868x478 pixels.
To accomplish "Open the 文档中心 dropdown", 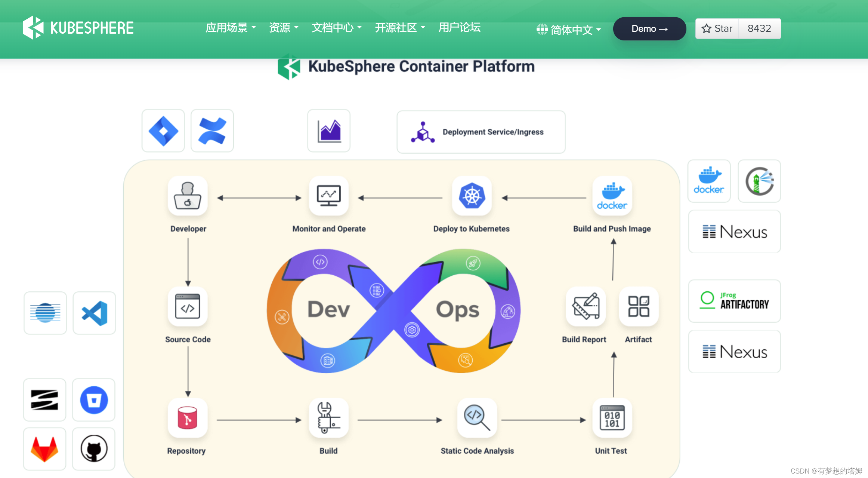I will pyautogui.click(x=337, y=28).
